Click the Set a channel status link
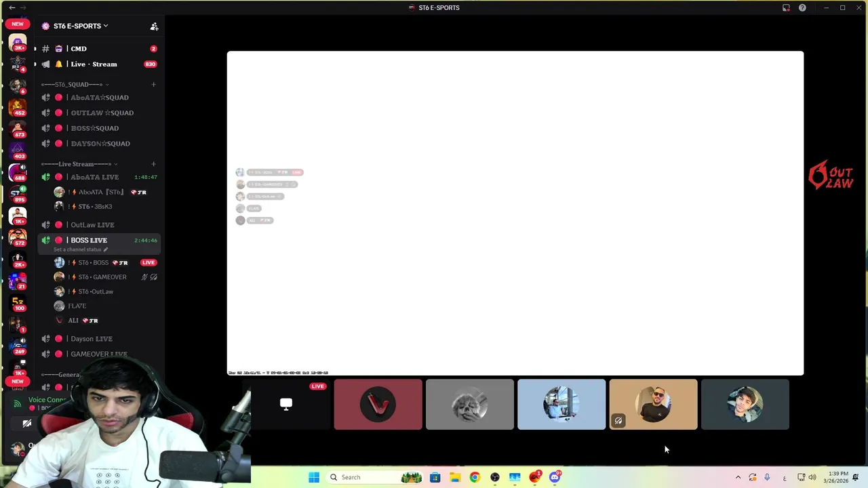Image resolution: width=868 pixels, height=488 pixels. click(81, 249)
